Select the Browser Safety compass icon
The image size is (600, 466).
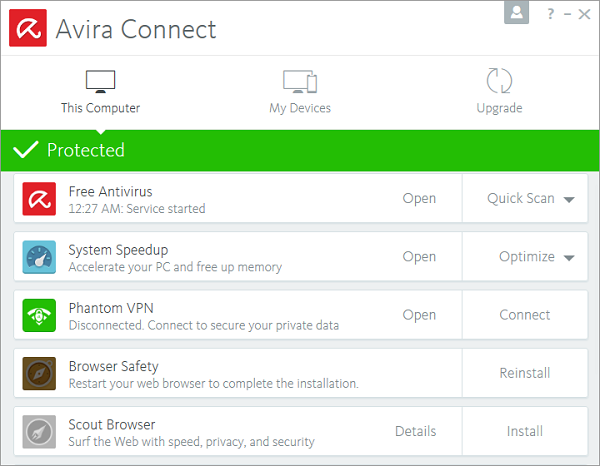click(39, 373)
